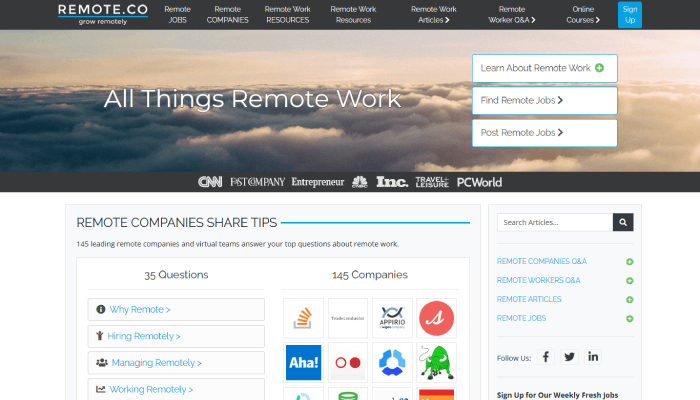700x400 pixels.
Task: Open the red circle script-S company logo
Action: (437, 318)
